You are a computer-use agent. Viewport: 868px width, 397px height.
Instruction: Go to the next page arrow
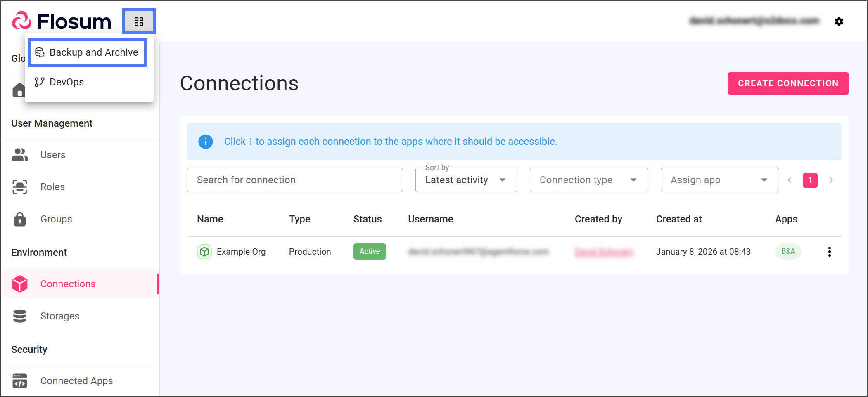[831, 180]
